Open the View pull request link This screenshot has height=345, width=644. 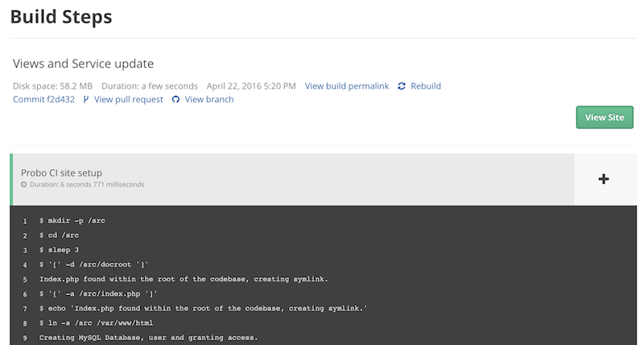(x=128, y=100)
